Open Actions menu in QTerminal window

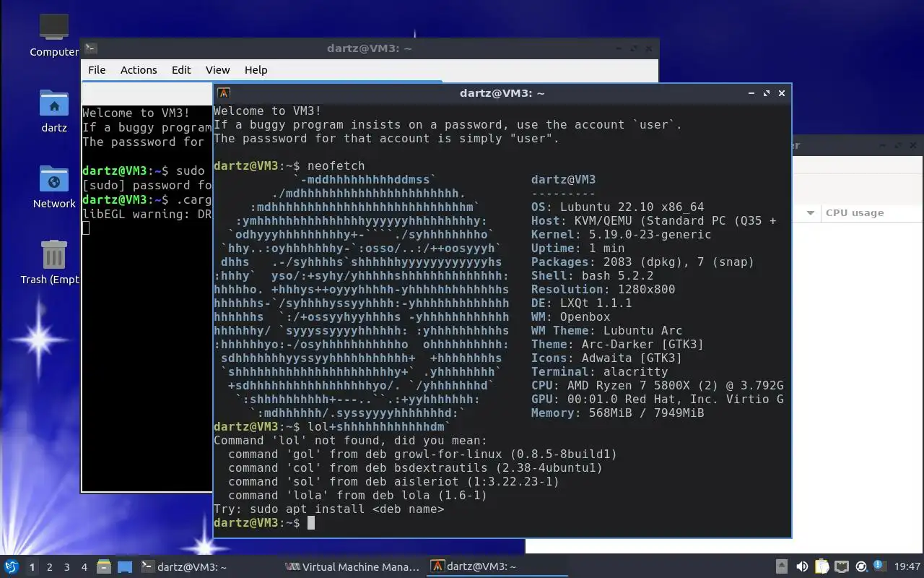click(x=139, y=70)
